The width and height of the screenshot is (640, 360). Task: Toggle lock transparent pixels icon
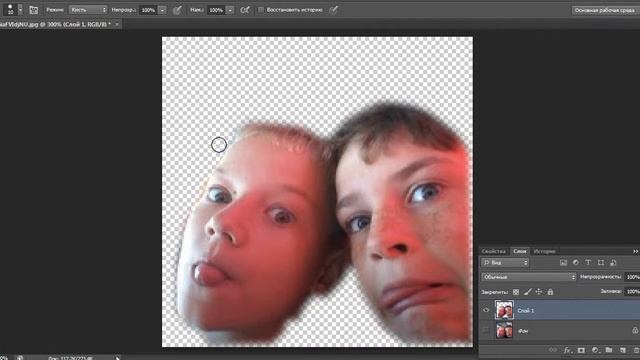coord(516,292)
